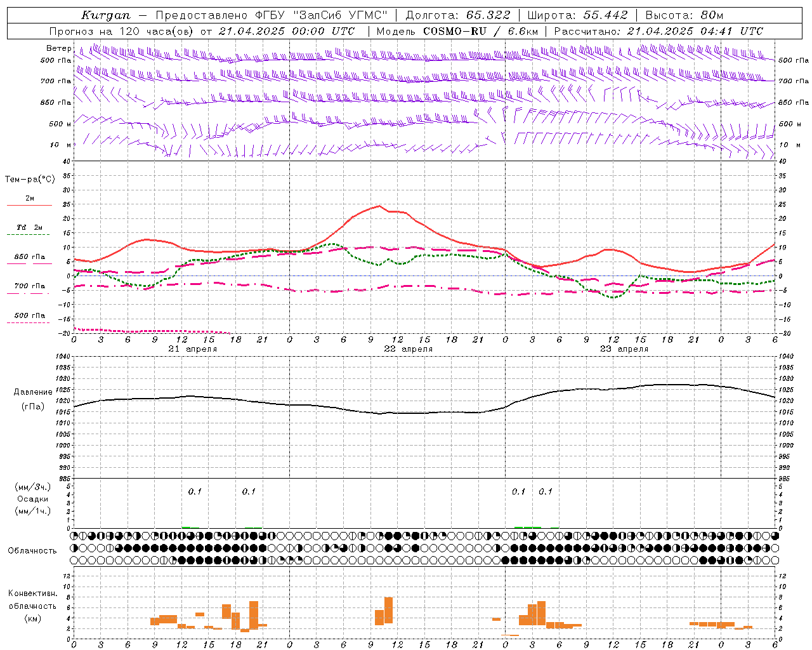Click the tallest orange convective bar on 22 апреля
812x650 pixels.
(x=388, y=611)
